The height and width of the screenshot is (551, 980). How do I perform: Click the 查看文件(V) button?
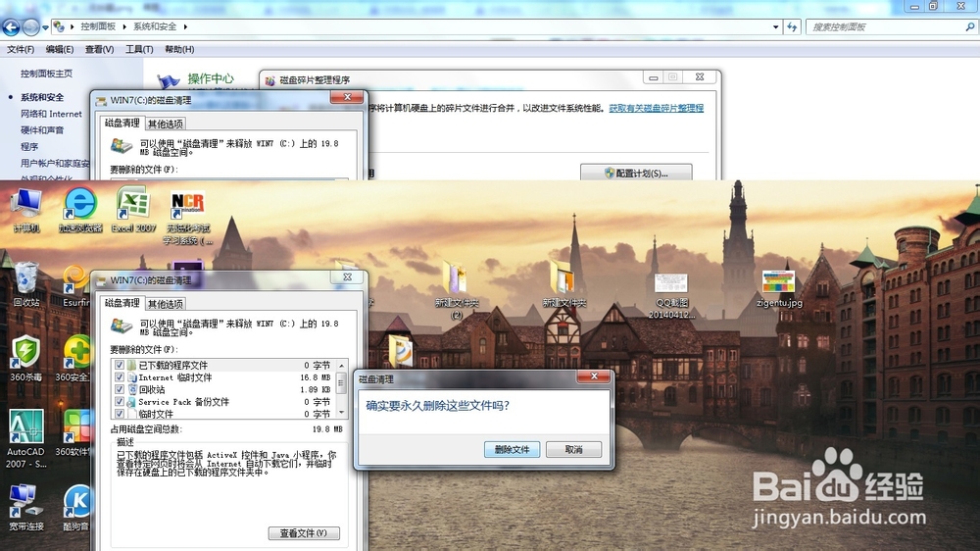(304, 533)
